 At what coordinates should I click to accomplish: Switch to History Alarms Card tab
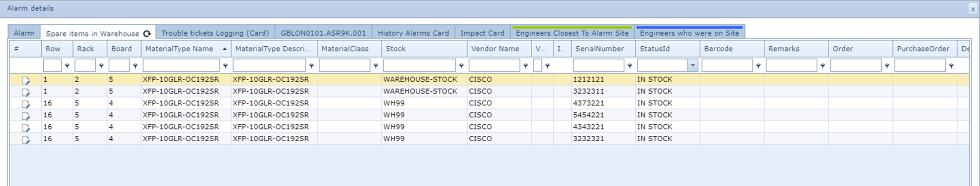pos(413,33)
